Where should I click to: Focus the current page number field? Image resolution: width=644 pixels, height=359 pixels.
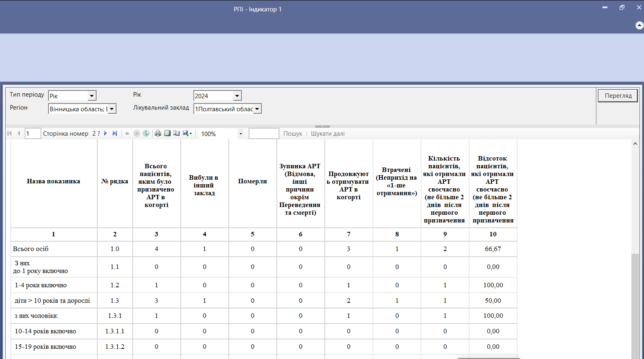33,133
